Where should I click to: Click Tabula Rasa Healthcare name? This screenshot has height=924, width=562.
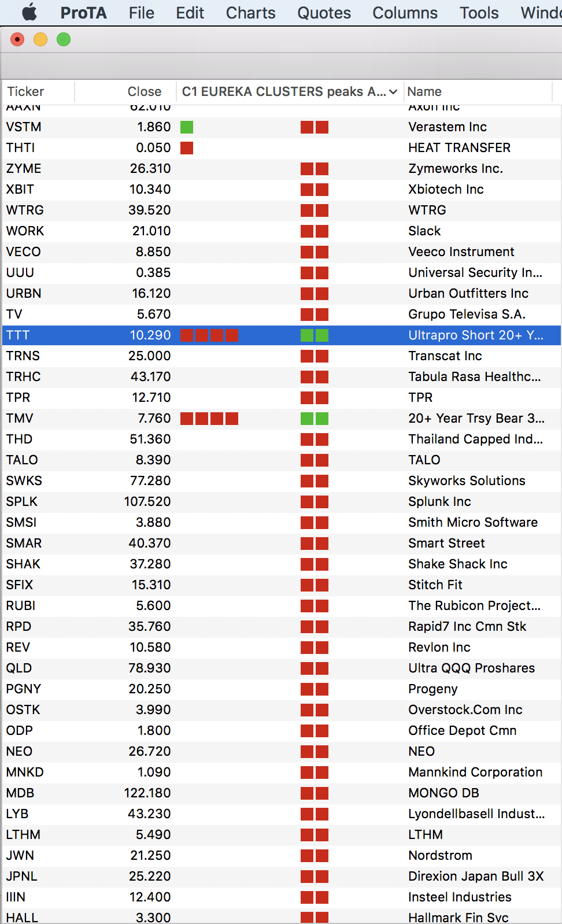pos(475,377)
